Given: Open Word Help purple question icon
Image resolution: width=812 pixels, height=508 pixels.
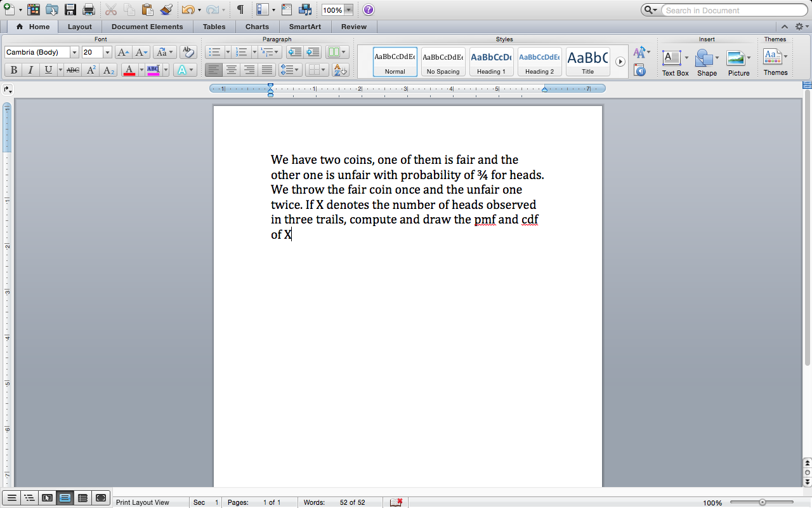Looking at the screenshot, I should click(x=369, y=10).
